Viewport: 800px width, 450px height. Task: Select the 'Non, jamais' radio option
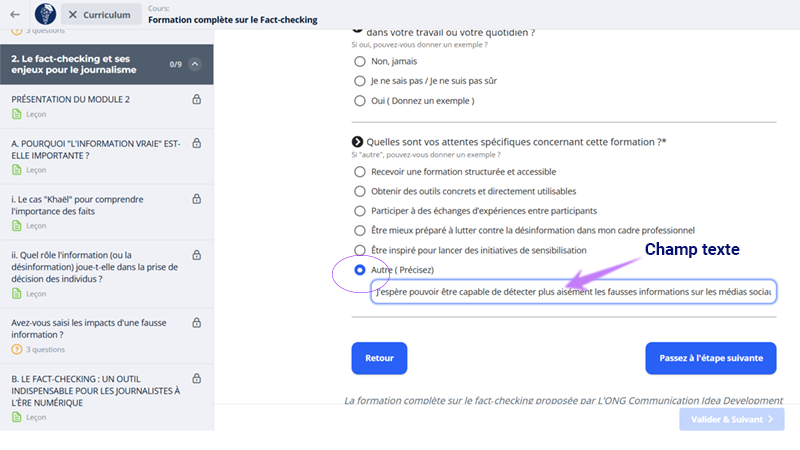click(360, 61)
